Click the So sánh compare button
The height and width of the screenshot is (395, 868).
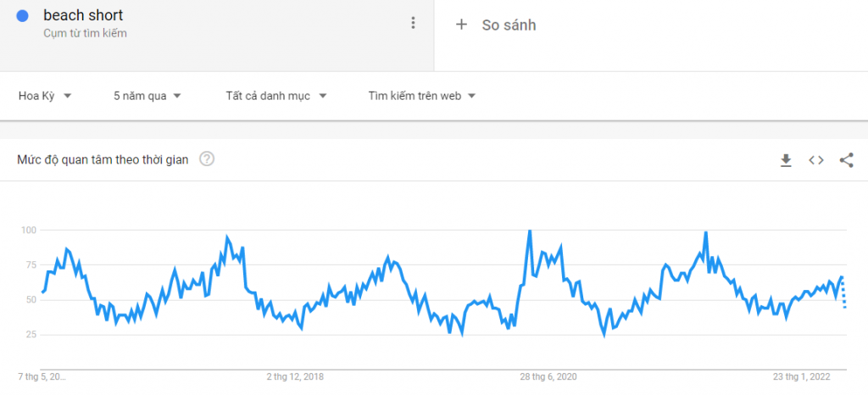pyautogui.click(x=509, y=25)
